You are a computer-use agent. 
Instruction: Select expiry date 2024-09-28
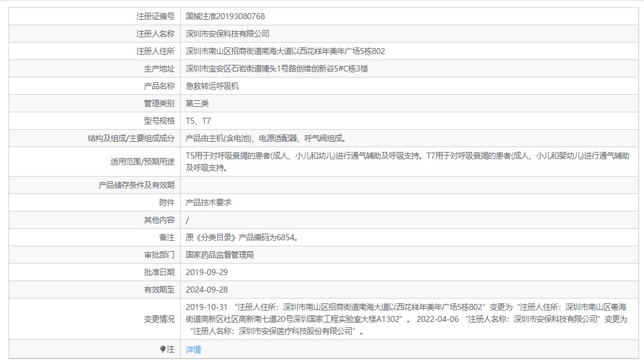tap(206, 290)
